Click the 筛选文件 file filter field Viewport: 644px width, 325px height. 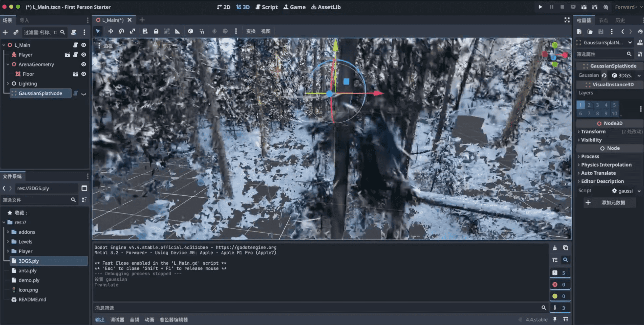(x=39, y=200)
